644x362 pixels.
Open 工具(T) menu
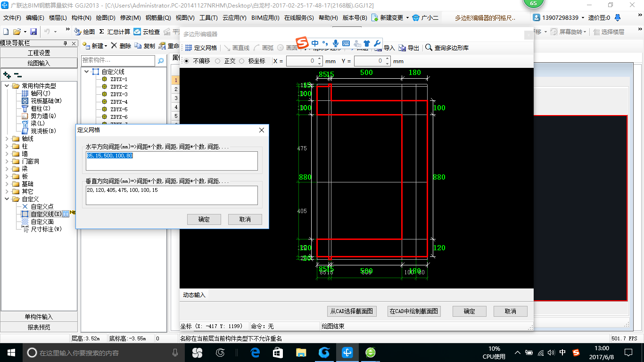[x=208, y=18]
